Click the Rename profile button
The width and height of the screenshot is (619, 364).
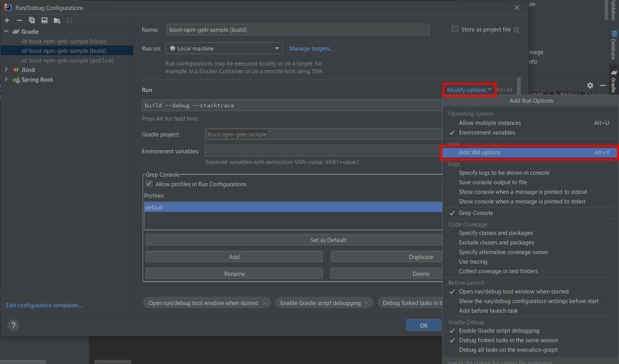pos(234,274)
